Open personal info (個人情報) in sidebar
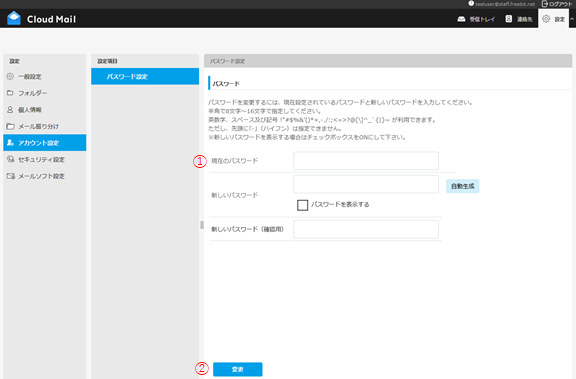 (x=45, y=109)
